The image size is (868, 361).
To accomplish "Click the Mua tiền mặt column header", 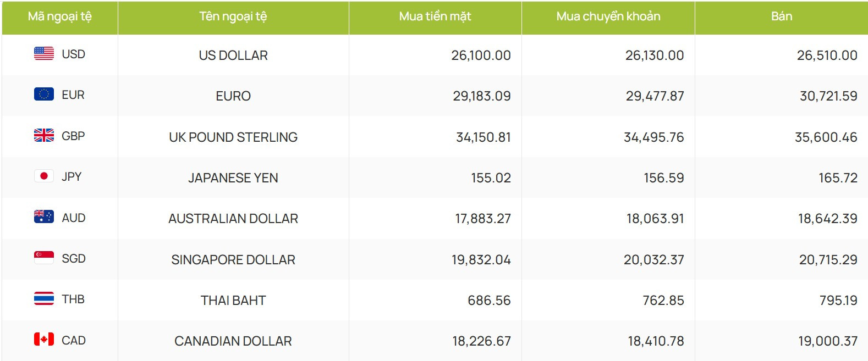I will point(435,17).
